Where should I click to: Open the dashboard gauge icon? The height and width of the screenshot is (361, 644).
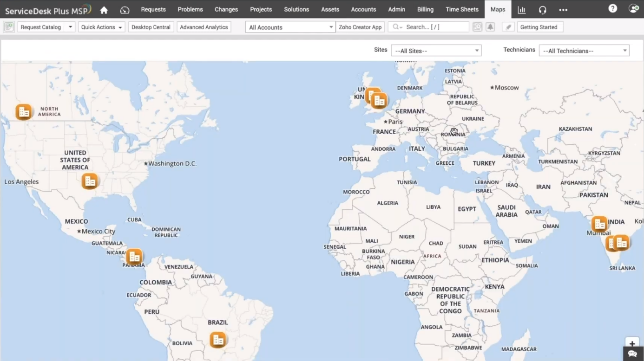pyautogui.click(x=125, y=10)
